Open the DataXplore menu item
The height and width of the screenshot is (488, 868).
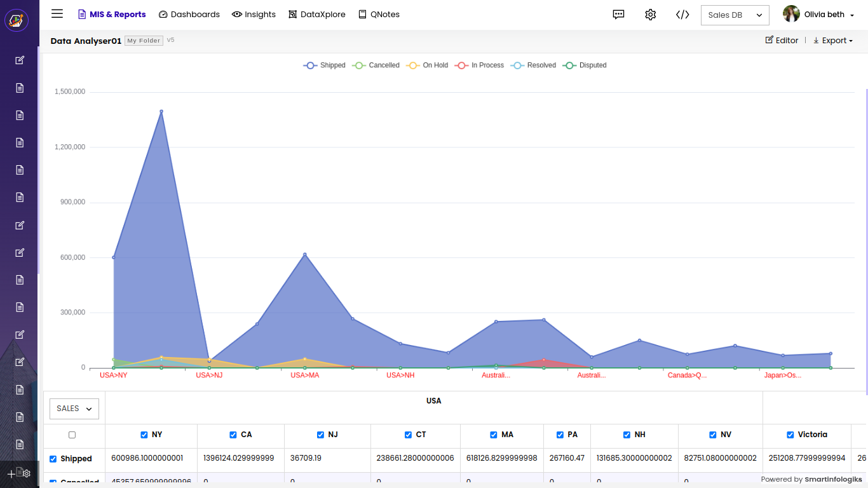(x=316, y=14)
